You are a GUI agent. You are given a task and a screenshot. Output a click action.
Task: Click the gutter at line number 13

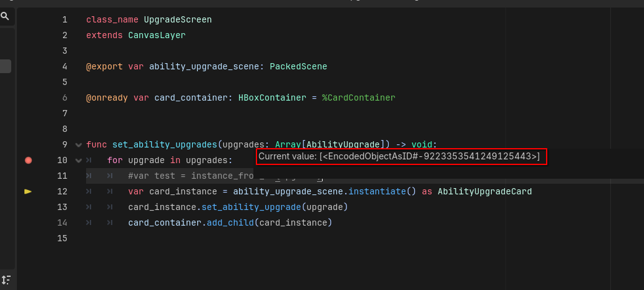(62, 207)
